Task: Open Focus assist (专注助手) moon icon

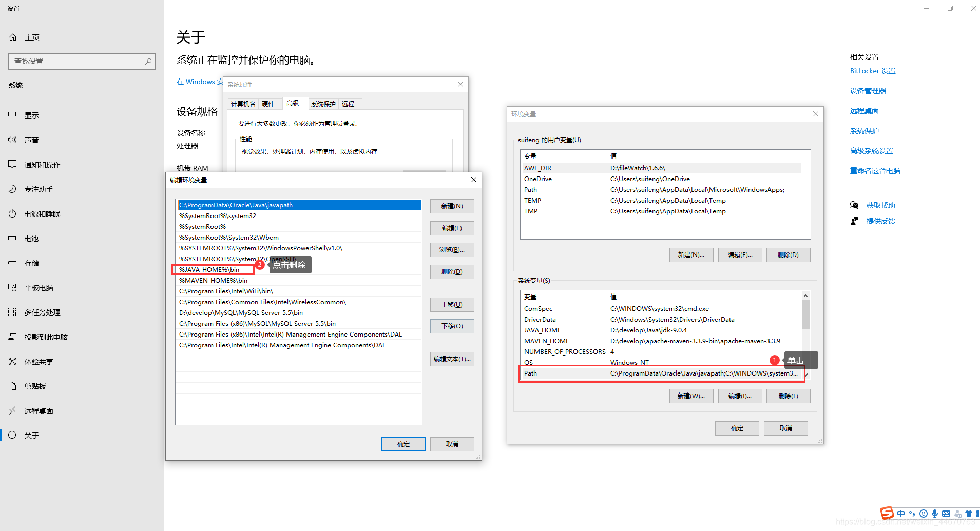Action: click(x=12, y=189)
